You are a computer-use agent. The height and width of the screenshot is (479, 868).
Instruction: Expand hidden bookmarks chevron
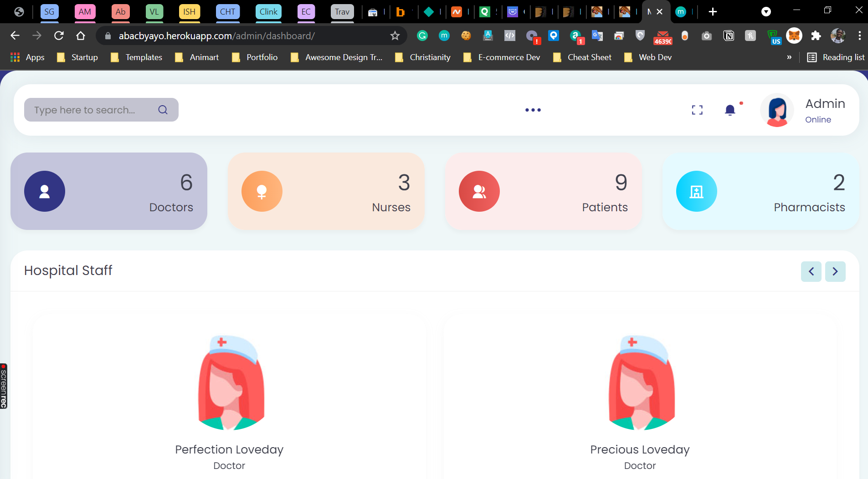[789, 57]
